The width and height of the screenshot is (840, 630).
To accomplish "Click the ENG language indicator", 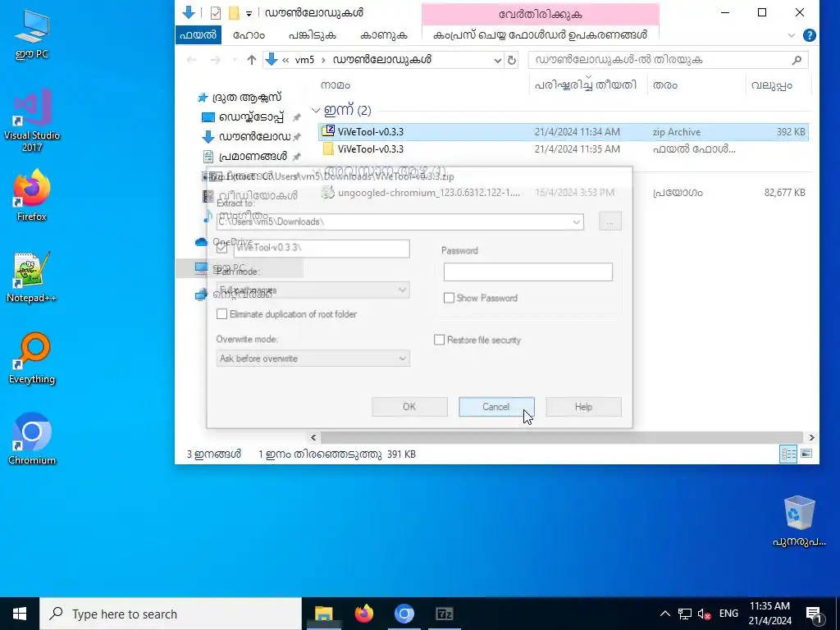I will (728, 614).
